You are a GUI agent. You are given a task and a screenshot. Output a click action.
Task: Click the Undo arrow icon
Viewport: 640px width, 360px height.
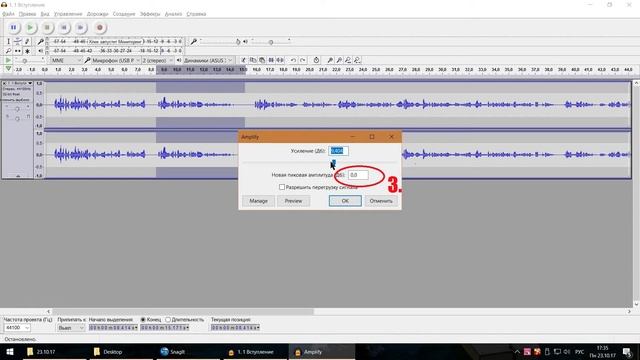coord(293,60)
